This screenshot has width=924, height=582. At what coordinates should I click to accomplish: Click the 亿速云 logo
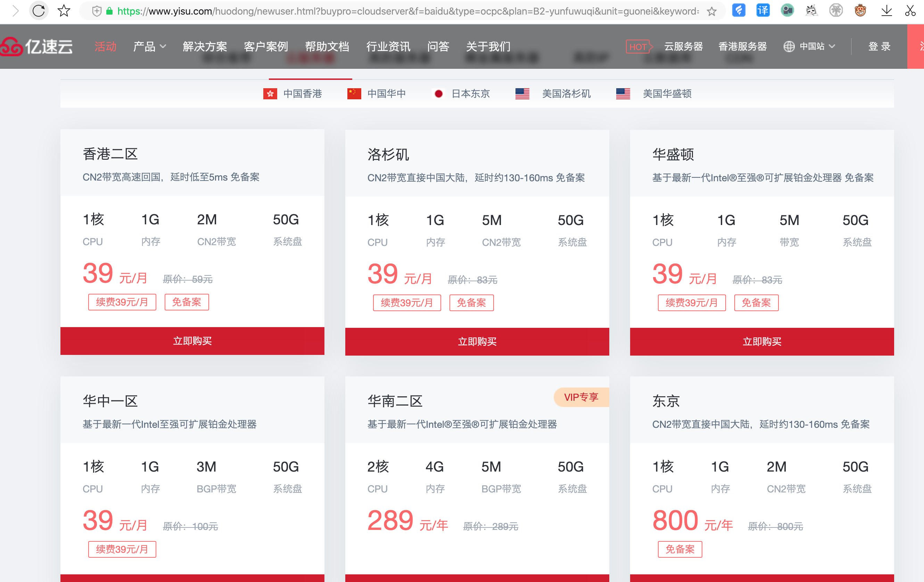tap(36, 47)
